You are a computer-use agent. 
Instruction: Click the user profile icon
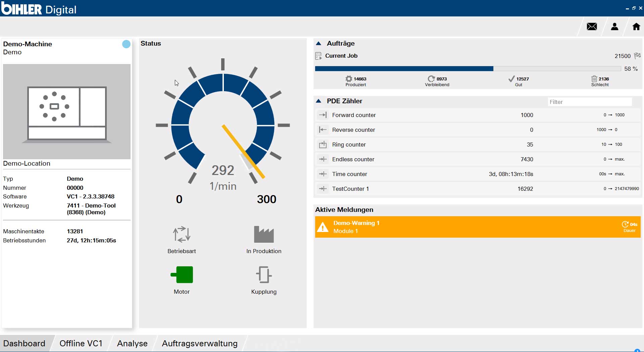tap(614, 26)
